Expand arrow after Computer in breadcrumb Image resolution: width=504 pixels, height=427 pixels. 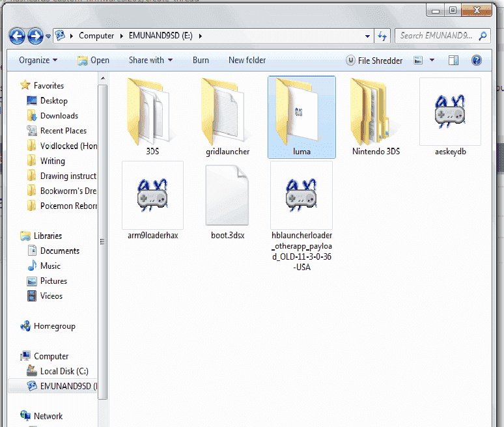[x=122, y=36]
